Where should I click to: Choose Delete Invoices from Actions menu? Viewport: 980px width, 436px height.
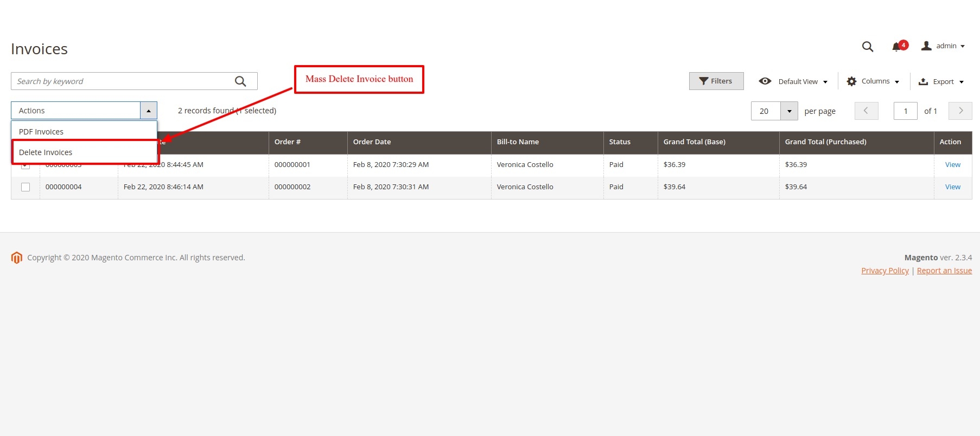(84, 152)
